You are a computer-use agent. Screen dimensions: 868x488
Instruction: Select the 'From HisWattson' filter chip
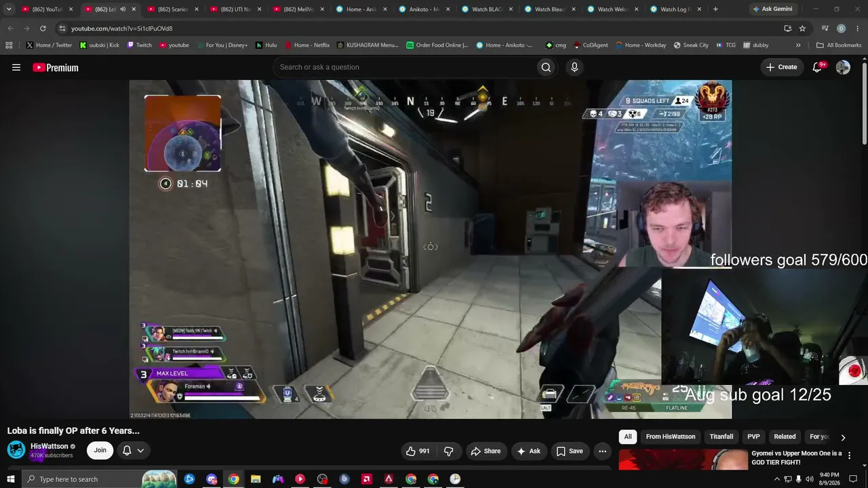671,437
